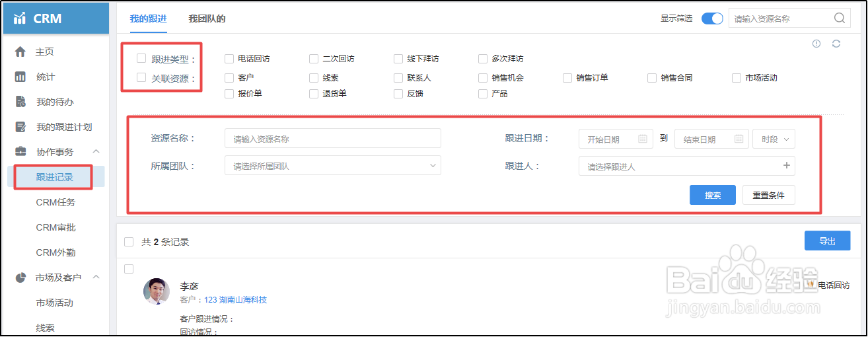Check the 联系人 checkbox
The image size is (868, 337).
pyautogui.click(x=398, y=78)
